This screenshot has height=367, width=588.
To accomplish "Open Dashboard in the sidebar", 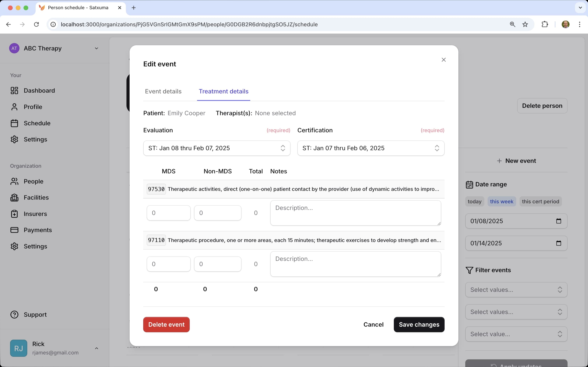I will tap(32, 91).
